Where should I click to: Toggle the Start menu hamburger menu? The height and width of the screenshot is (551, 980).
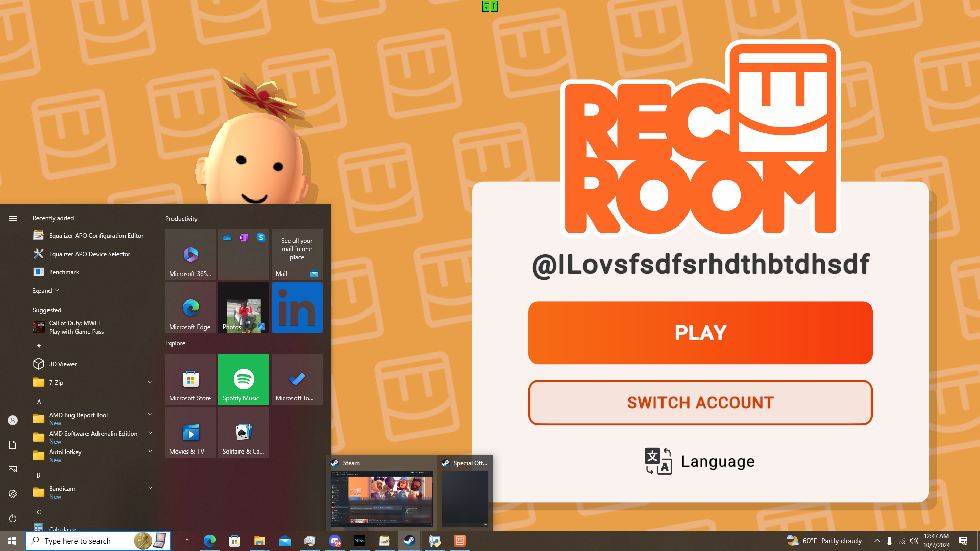13,218
